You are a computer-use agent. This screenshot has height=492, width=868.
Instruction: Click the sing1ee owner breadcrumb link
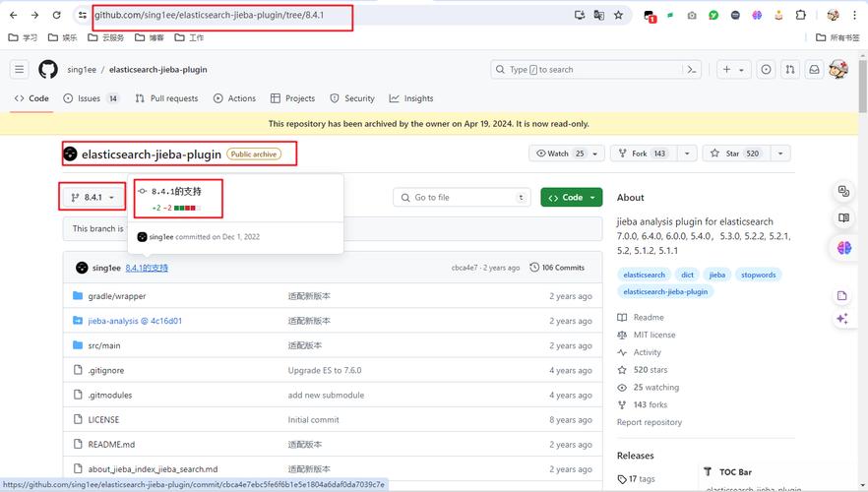click(82, 69)
